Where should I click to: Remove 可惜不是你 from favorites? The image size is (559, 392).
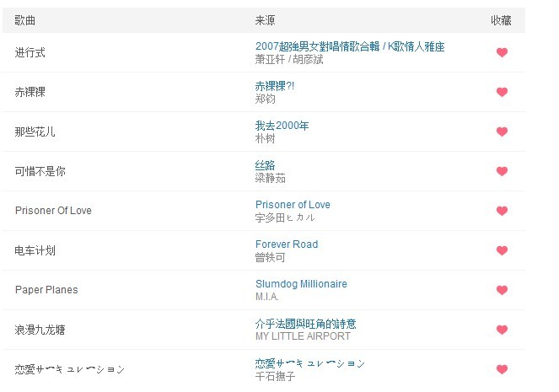pyautogui.click(x=502, y=171)
